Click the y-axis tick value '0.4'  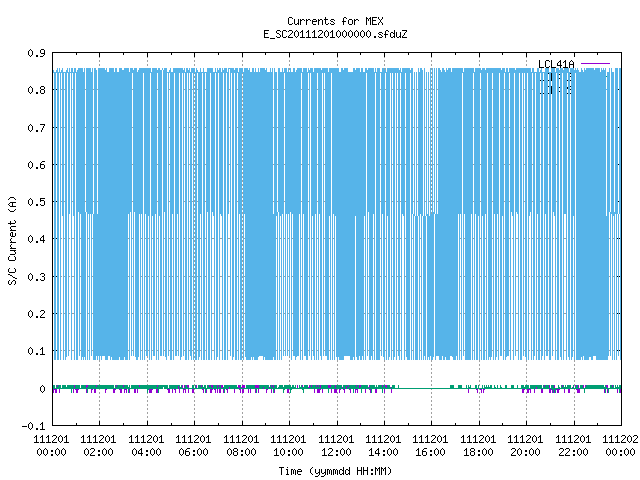tap(36, 239)
